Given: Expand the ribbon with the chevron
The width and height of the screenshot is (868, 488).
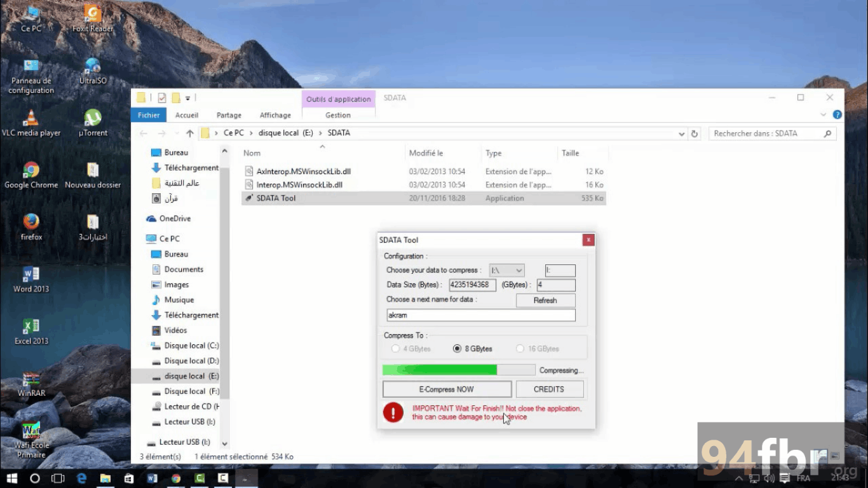Looking at the screenshot, I should point(824,115).
